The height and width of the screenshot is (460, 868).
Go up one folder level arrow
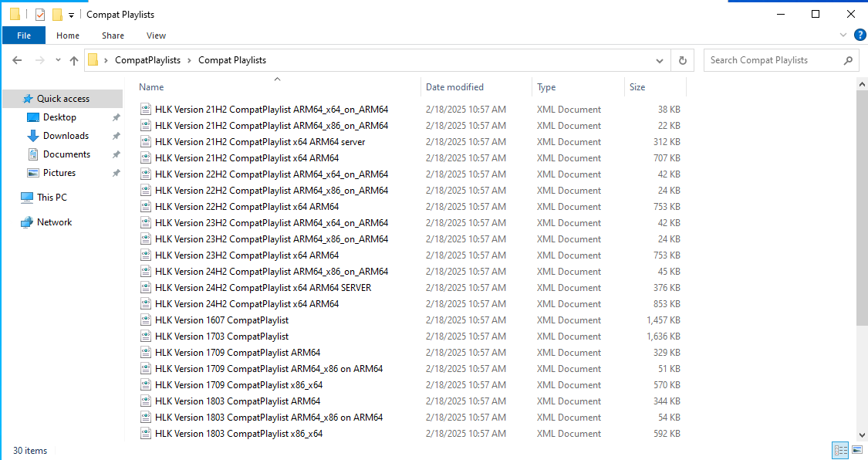pos(74,60)
